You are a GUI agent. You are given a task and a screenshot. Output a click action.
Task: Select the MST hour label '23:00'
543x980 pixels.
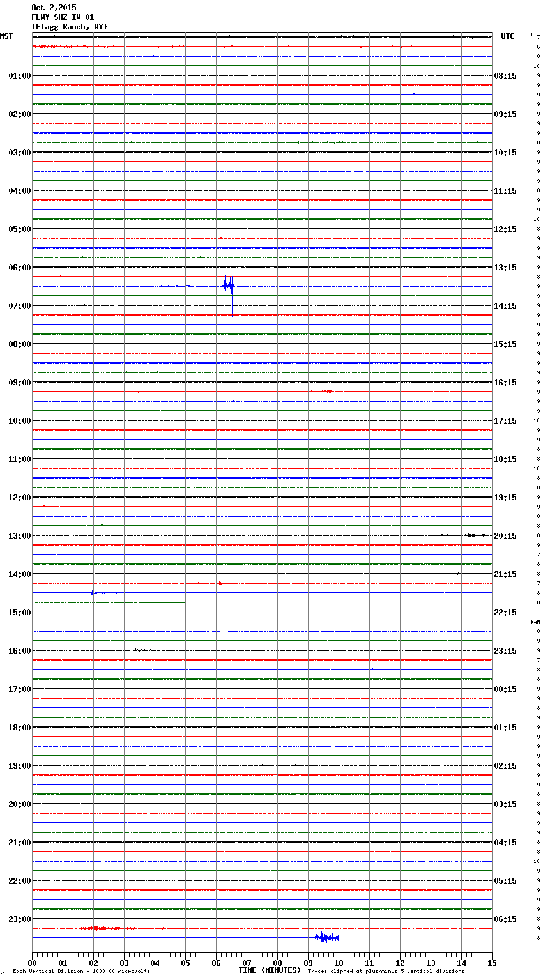tap(20, 919)
